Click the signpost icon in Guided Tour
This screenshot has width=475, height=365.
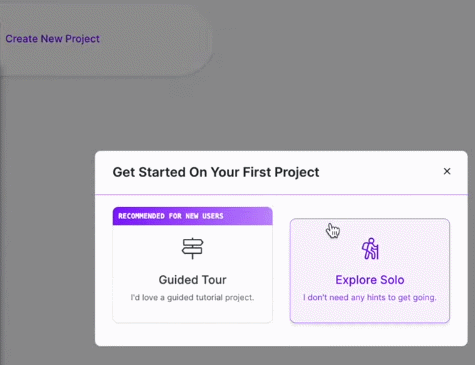pos(192,248)
